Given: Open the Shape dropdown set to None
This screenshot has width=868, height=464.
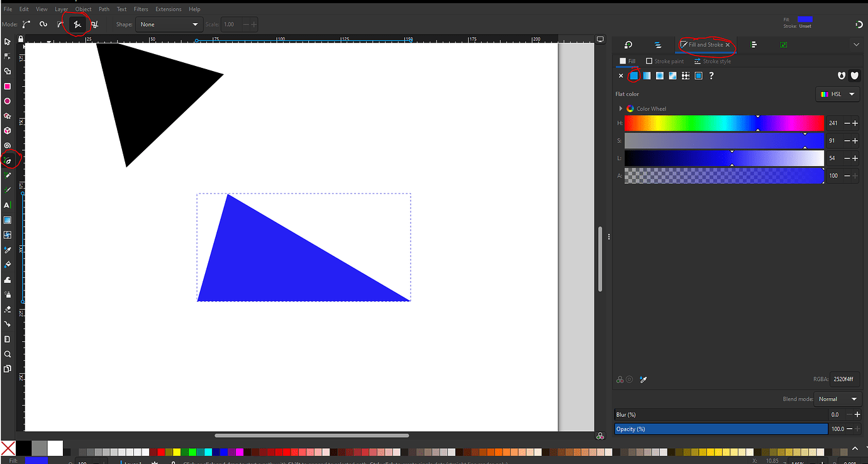Looking at the screenshot, I should [x=169, y=24].
